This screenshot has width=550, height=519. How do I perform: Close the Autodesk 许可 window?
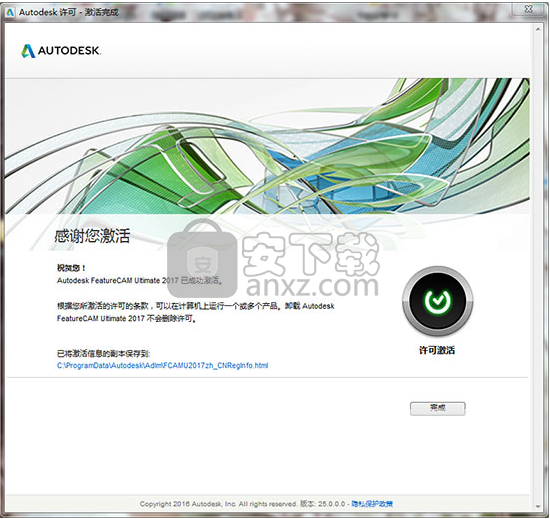(528, 9)
